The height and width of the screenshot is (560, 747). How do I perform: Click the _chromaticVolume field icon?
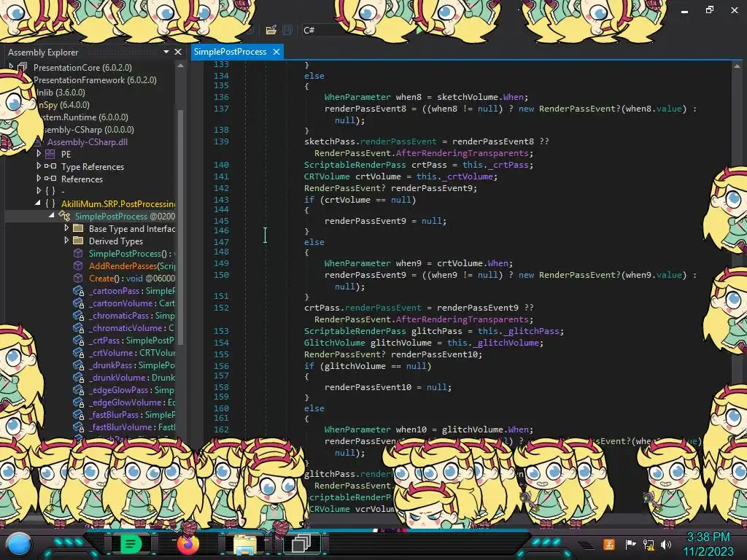(x=79, y=327)
